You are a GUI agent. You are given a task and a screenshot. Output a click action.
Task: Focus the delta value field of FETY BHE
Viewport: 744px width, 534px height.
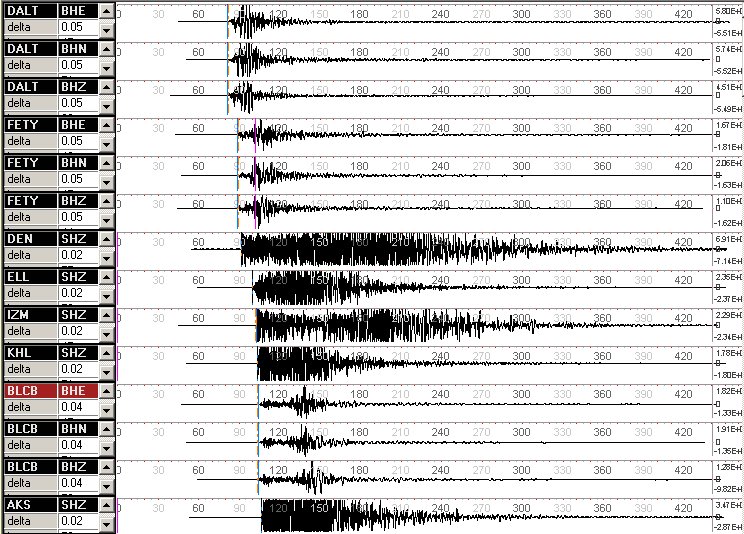(78, 141)
